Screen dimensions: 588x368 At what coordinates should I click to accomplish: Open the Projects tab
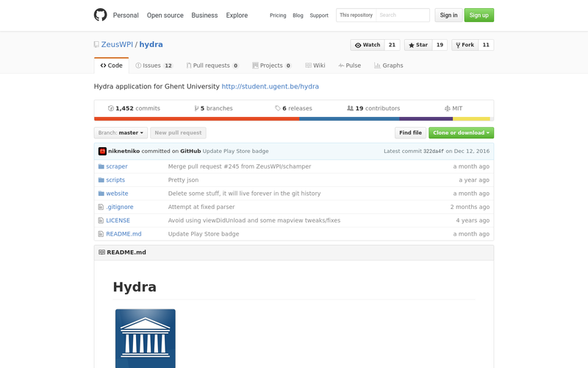click(x=272, y=66)
